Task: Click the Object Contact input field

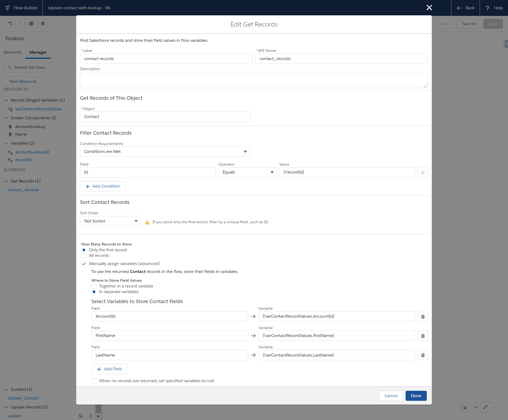Action: [165, 117]
